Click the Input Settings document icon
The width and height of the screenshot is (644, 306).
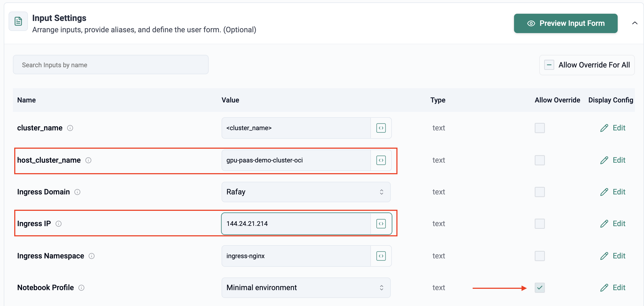[x=18, y=21]
